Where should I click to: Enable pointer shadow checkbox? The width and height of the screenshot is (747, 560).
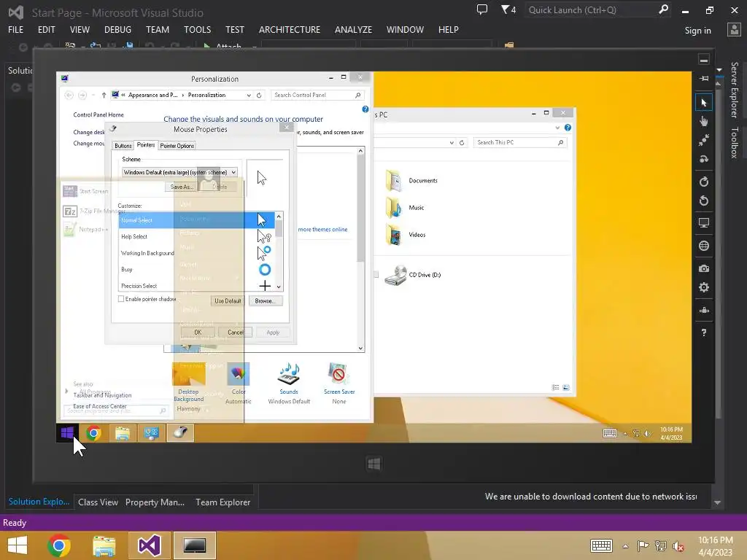[x=121, y=299]
